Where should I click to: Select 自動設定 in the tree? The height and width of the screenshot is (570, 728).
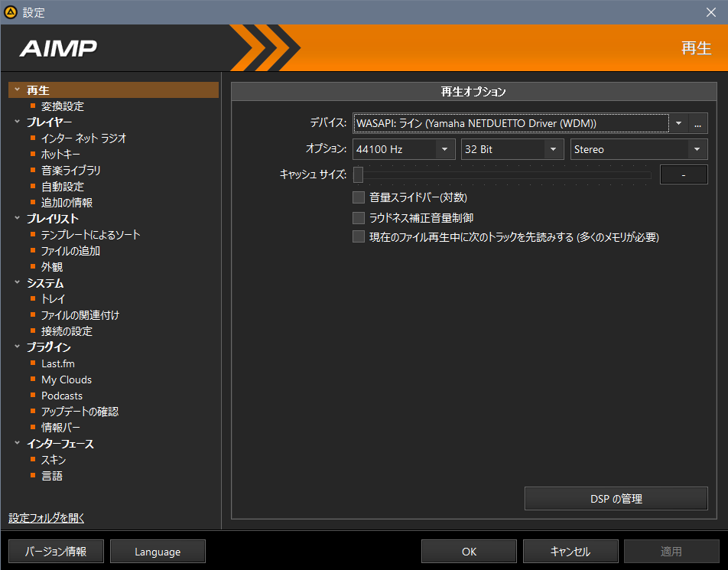63,186
